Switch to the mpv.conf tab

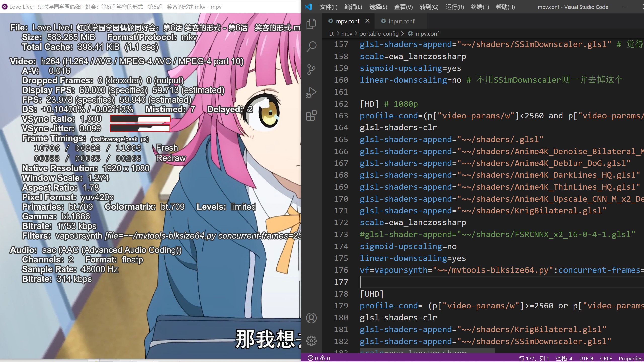click(348, 21)
